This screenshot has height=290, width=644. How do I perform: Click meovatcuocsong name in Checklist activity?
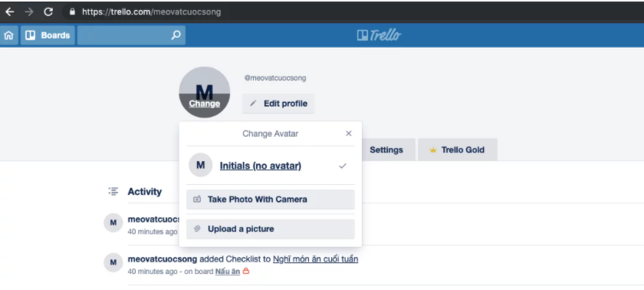(163, 259)
